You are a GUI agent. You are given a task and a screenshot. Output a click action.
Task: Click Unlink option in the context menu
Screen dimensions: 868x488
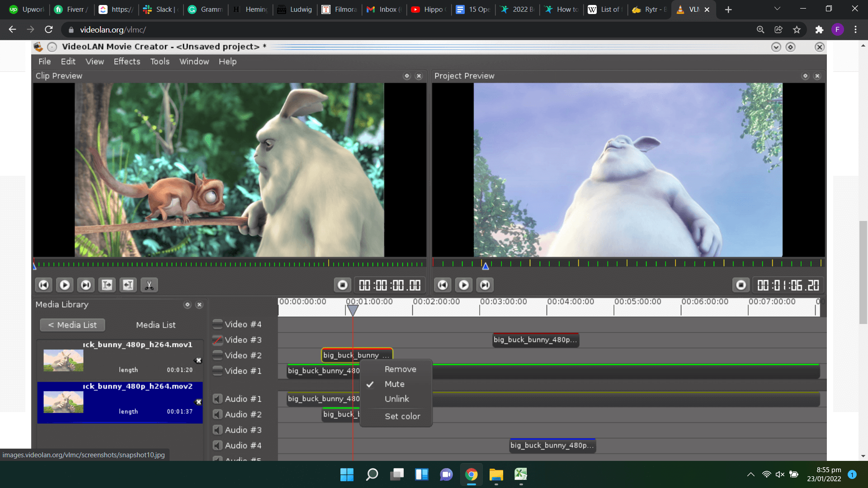[x=396, y=399]
